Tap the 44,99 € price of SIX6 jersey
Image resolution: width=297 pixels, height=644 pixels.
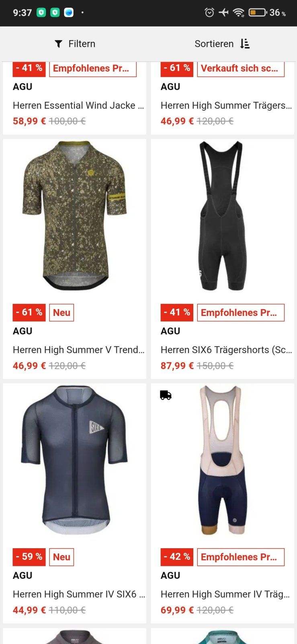pyautogui.click(x=29, y=610)
